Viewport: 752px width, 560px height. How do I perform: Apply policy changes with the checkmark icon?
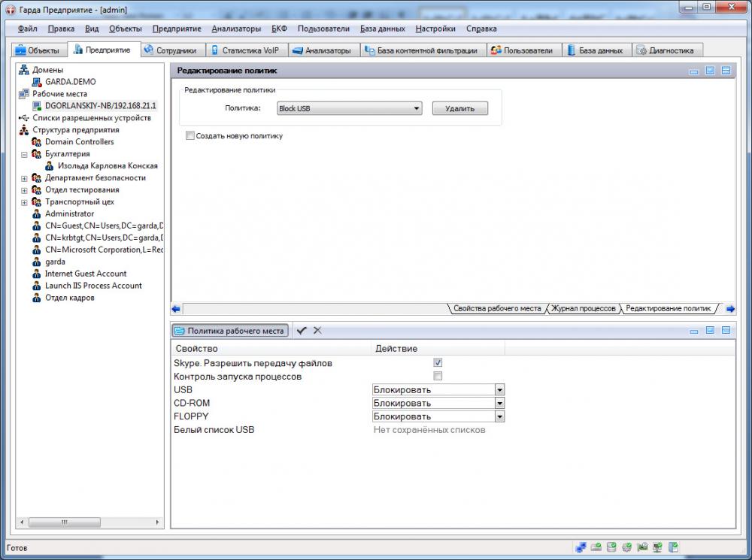pos(302,331)
